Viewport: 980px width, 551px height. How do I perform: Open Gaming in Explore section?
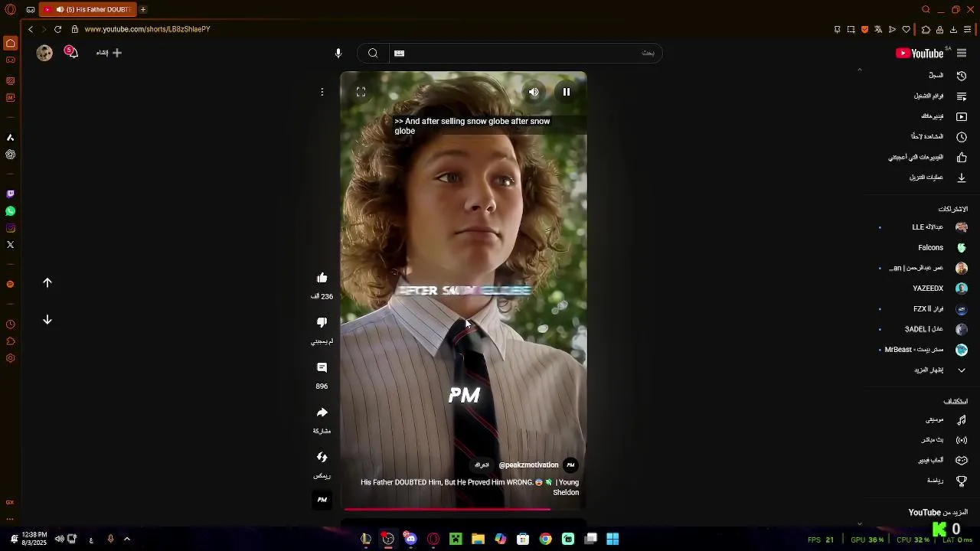point(942,461)
